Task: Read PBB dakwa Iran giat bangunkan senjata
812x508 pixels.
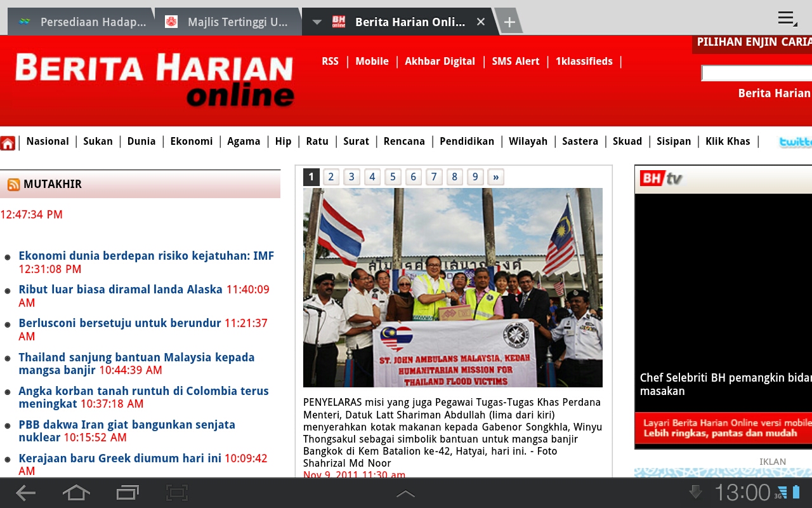Action: click(127, 431)
